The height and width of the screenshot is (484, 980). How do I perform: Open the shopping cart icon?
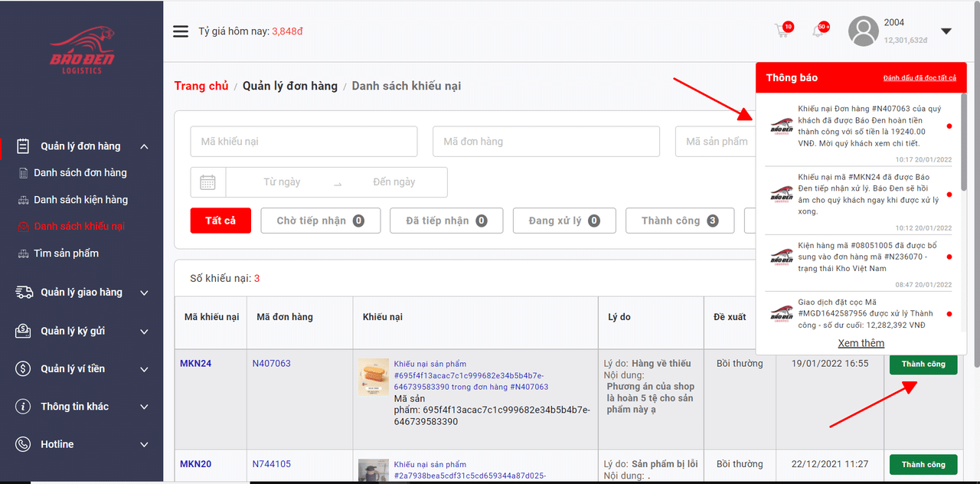click(x=782, y=31)
